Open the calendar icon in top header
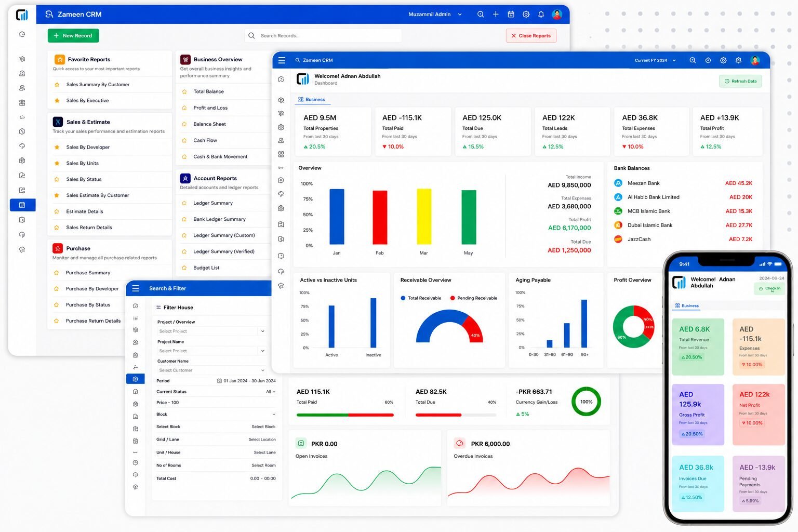The height and width of the screenshot is (532, 798). (x=511, y=15)
